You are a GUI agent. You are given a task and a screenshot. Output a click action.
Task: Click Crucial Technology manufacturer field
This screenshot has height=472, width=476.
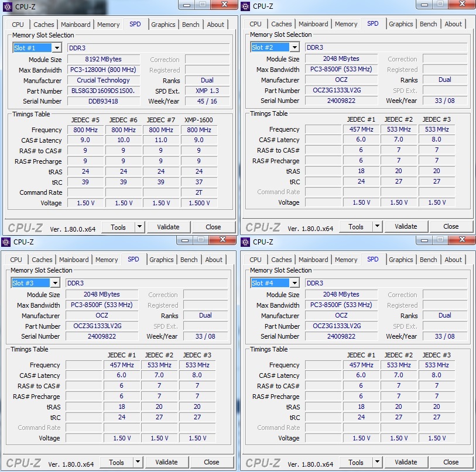tap(104, 80)
